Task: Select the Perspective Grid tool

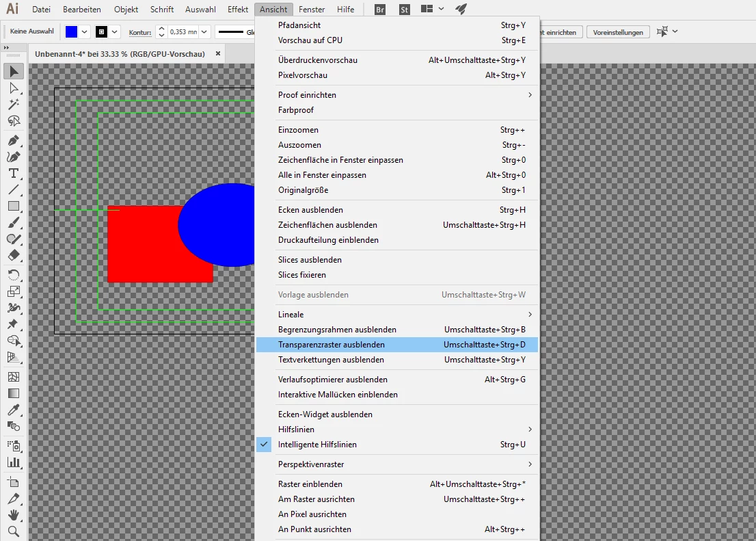Action: click(14, 357)
